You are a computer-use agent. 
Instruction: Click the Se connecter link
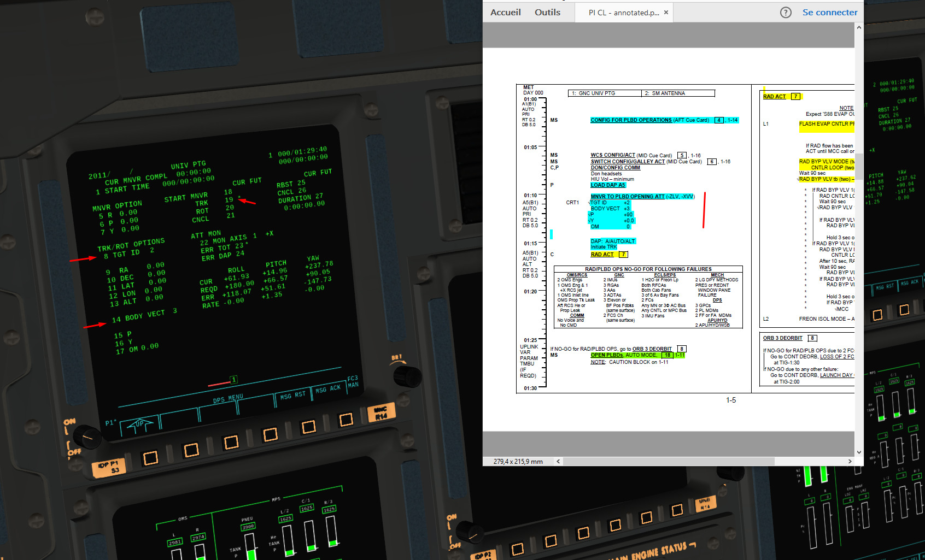830,13
